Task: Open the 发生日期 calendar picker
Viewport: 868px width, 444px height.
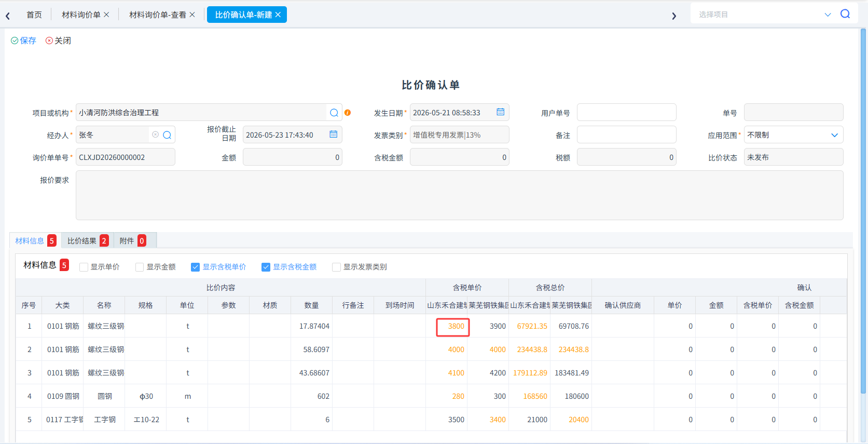Action: tap(501, 112)
